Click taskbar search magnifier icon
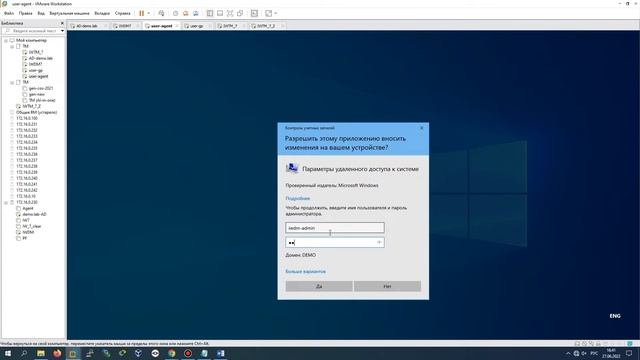The image size is (640, 360). click(24, 353)
